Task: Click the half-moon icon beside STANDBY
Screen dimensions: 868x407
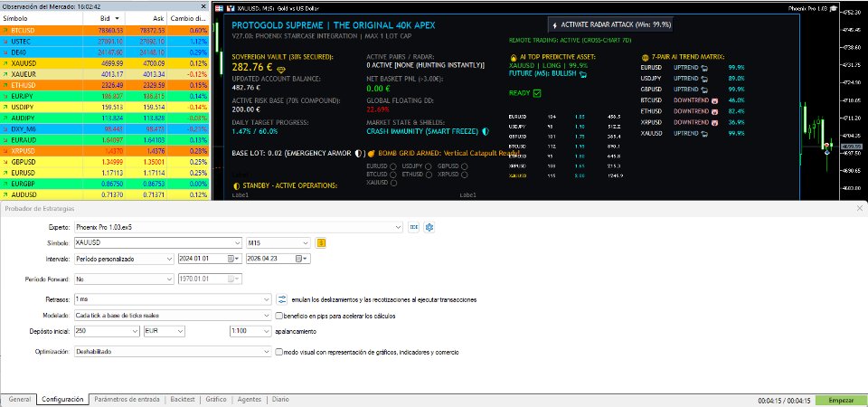Action: (x=236, y=185)
